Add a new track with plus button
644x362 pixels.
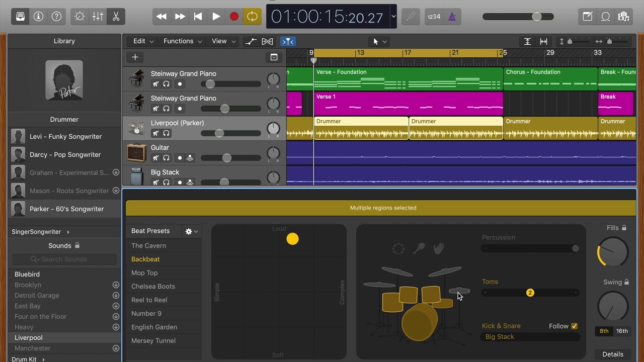(135, 57)
